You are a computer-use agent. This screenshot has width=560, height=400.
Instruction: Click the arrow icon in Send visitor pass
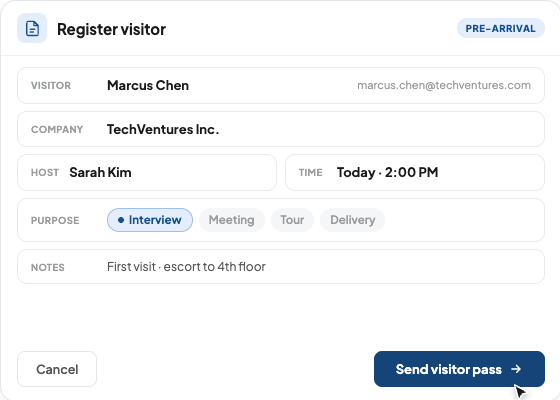tap(516, 369)
